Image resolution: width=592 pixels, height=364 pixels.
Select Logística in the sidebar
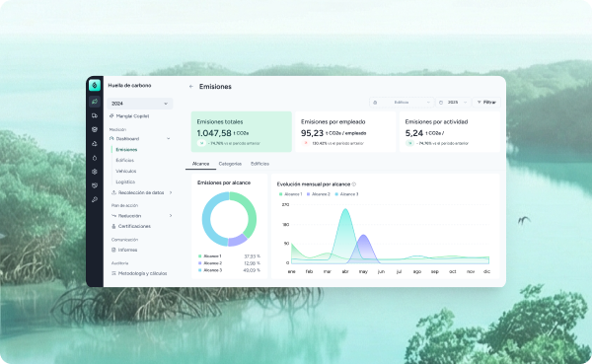125,182
